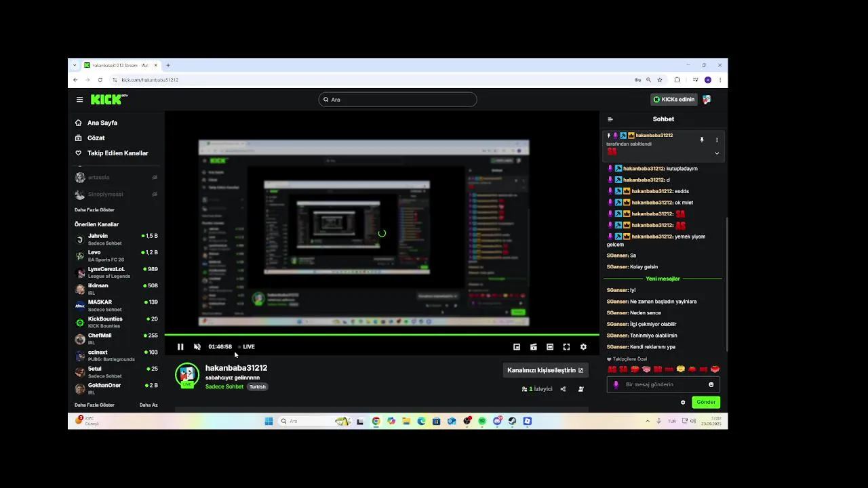Open the ertassla followed channel
This screenshot has width=868, height=488.
click(116, 178)
